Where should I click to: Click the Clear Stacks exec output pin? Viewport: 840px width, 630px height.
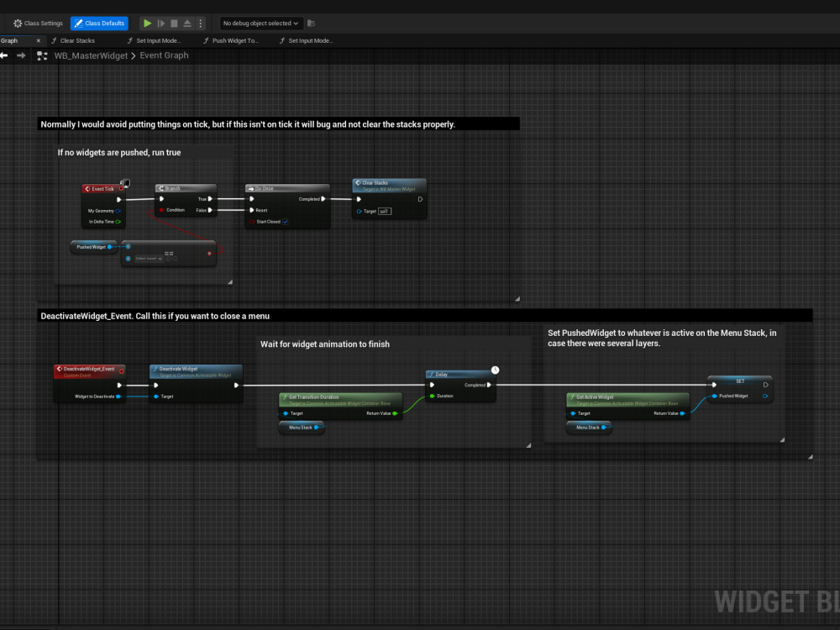(420, 199)
